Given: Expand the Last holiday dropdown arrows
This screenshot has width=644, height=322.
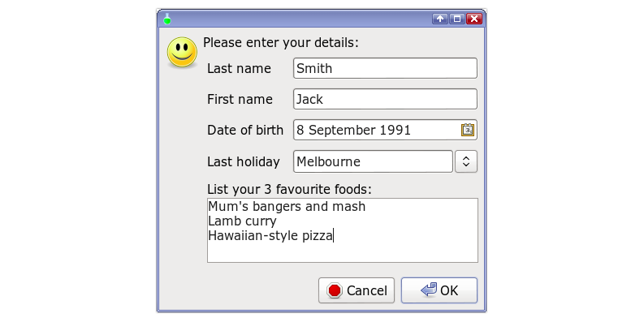Looking at the screenshot, I should tap(466, 161).
